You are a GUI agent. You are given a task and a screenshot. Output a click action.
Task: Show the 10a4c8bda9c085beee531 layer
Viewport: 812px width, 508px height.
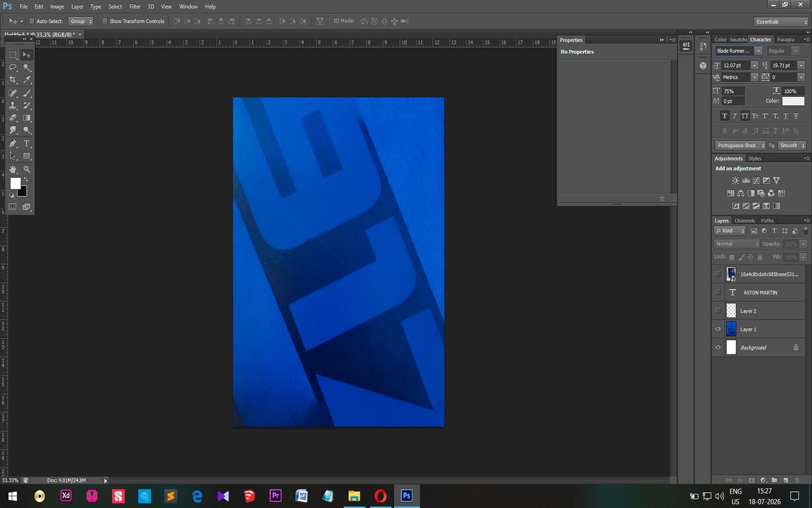[718, 274]
